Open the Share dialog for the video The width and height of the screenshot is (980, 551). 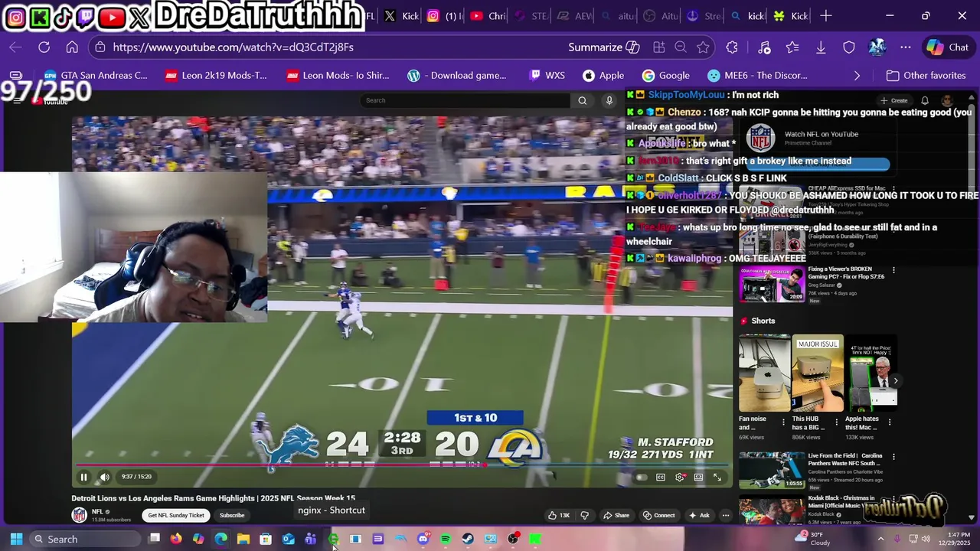pyautogui.click(x=616, y=515)
